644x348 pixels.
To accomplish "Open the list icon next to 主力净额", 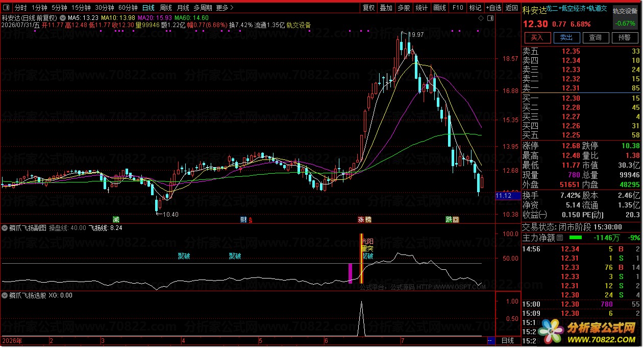I will (559, 238).
